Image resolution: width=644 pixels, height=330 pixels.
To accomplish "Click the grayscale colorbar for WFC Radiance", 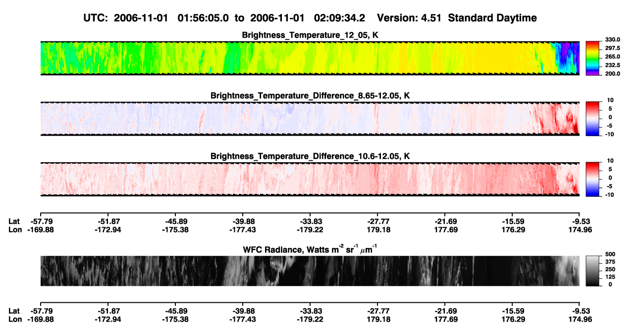I will tap(593, 271).
